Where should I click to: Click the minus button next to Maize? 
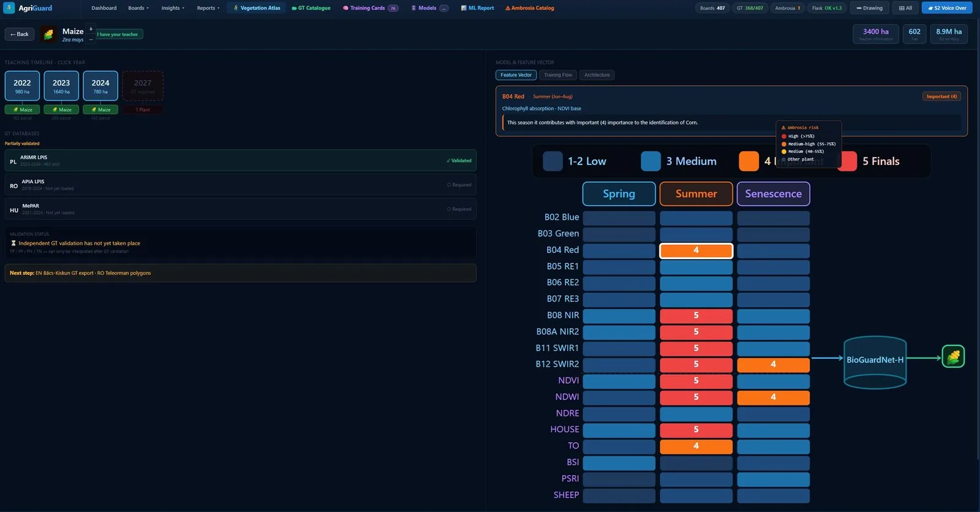click(x=91, y=39)
